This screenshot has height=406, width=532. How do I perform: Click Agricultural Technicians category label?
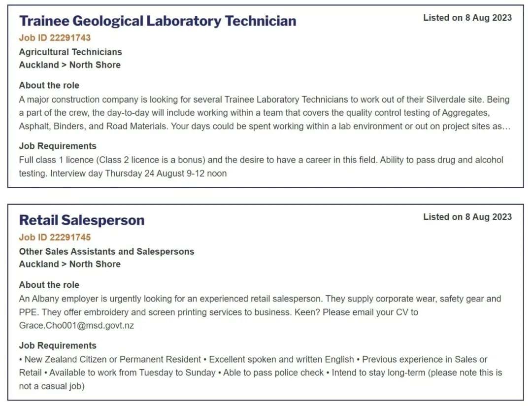tap(70, 52)
